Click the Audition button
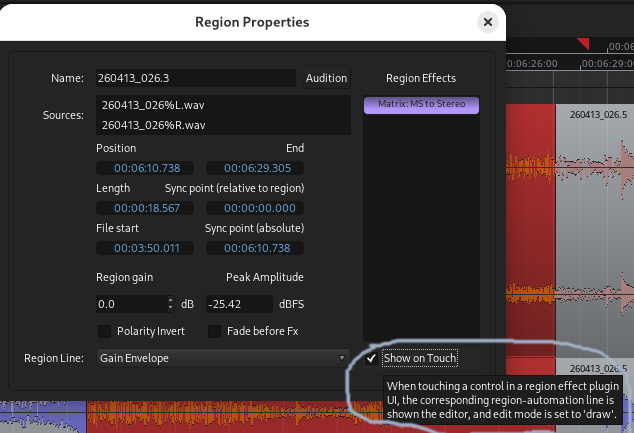Screen dimensions: 634x433 [x=326, y=78]
